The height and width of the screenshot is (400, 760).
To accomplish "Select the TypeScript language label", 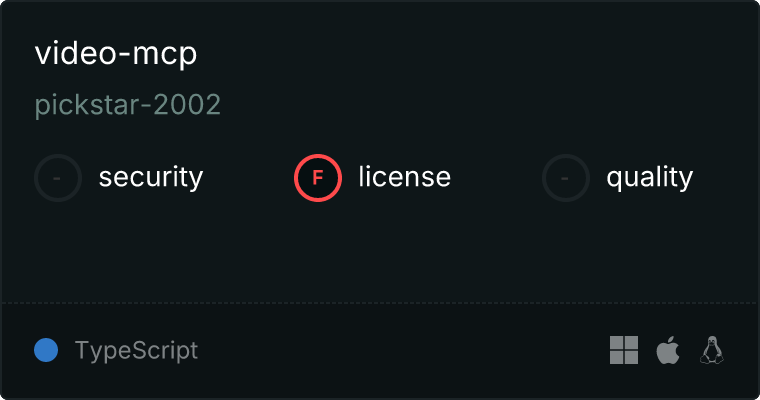I will (136, 351).
